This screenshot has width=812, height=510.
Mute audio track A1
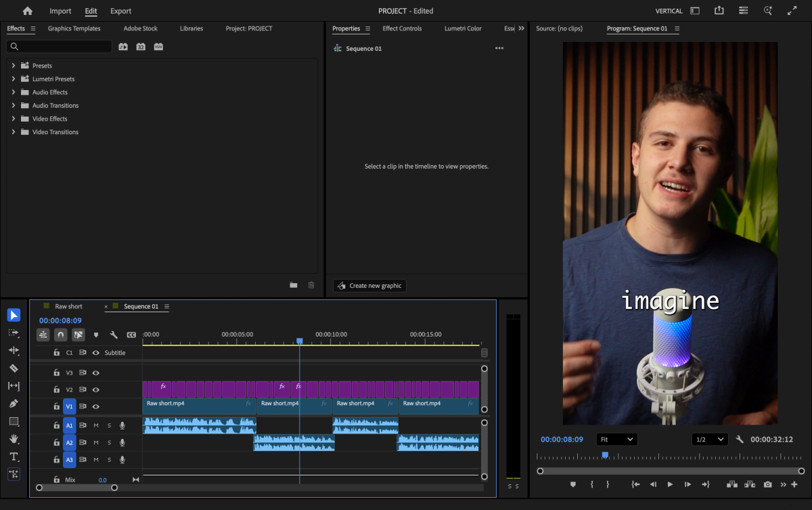(96, 425)
